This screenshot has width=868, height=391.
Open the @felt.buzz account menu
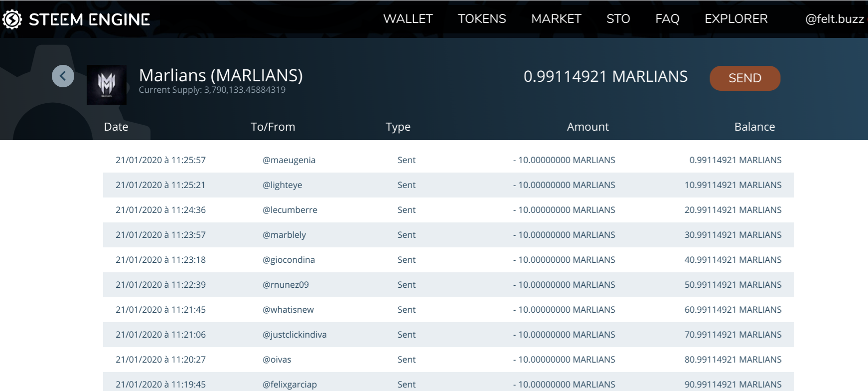click(835, 19)
